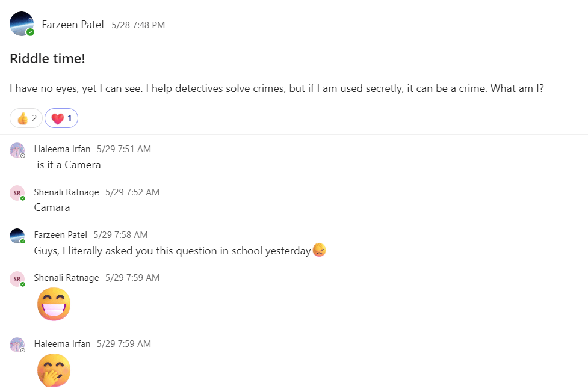
Task: Click Shenali's "Camara" reply text
Action: tap(52, 207)
